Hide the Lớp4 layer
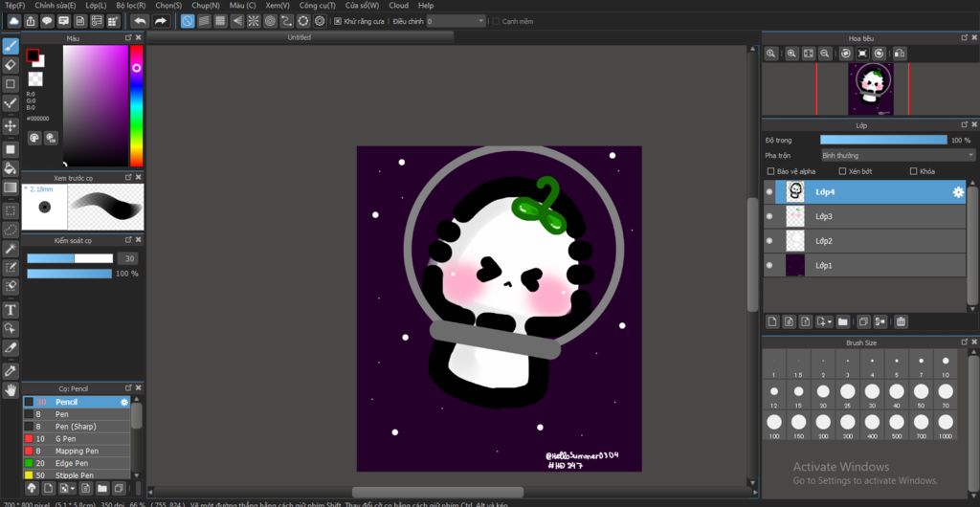980x507 pixels. tap(769, 192)
